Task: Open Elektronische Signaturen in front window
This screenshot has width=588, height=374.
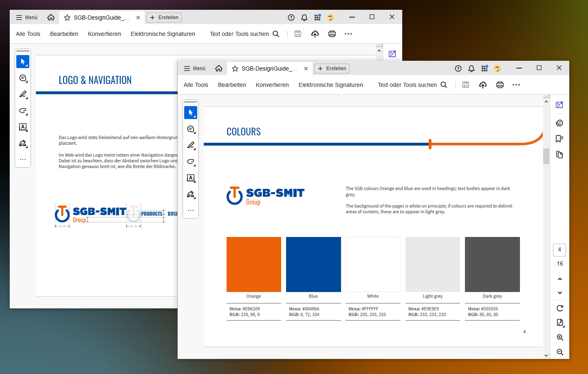Action: point(330,85)
